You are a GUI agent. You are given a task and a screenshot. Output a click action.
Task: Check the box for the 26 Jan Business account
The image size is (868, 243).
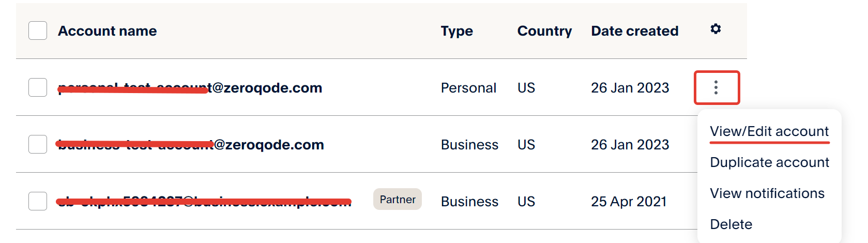pos(38,145)
